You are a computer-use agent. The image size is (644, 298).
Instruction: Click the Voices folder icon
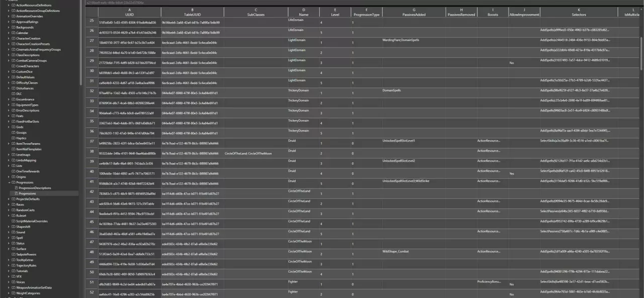point(14,282)
